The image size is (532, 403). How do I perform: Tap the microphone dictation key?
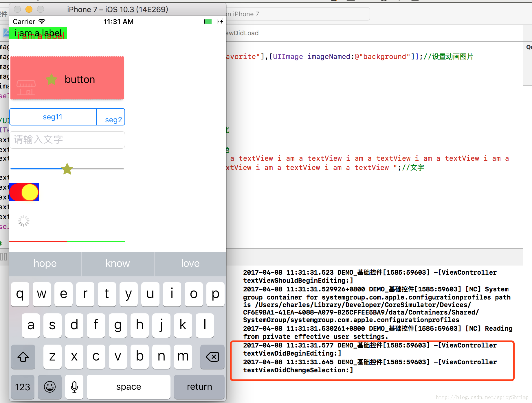tap(74, 387)
